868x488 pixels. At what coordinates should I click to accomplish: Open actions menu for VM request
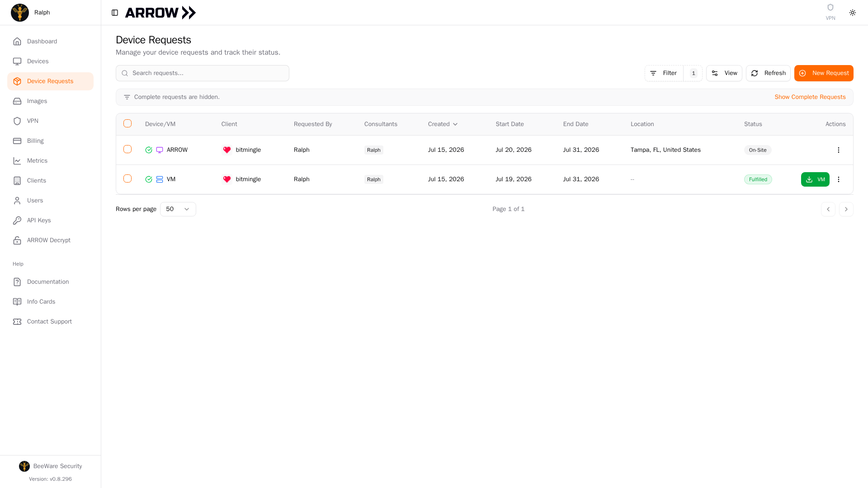pos(838,179)
